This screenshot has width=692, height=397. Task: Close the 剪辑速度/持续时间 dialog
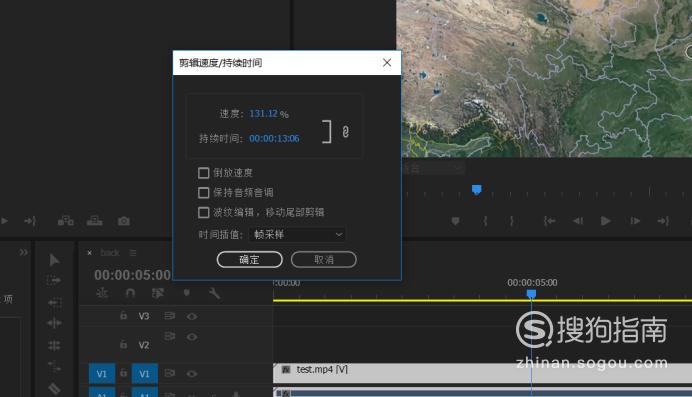pos(387,63)
